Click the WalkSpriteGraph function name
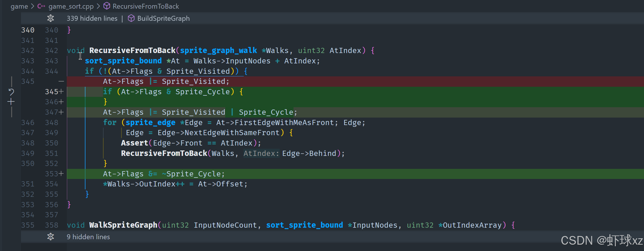This screenshot has width=644, height=251. click(123, 225)
